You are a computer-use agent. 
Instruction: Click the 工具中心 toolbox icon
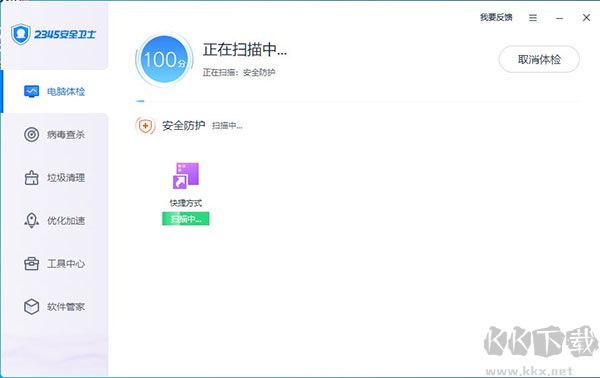31,264
